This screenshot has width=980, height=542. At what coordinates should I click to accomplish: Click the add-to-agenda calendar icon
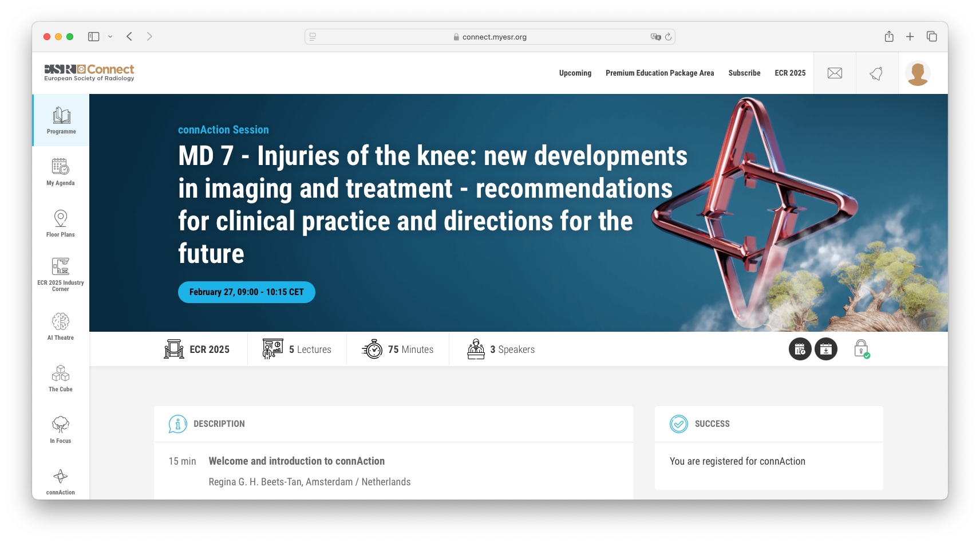click(x=800, y=349)
